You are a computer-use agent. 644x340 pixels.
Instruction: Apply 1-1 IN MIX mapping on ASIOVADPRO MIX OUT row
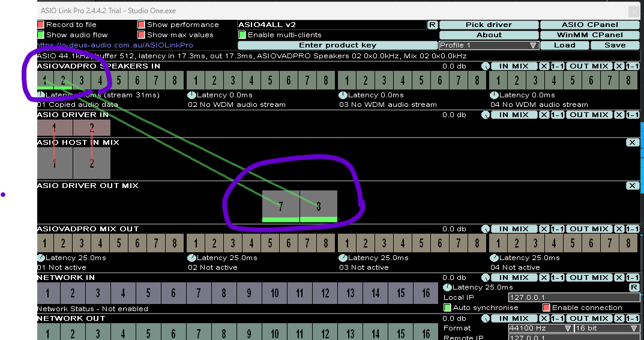(558, 229)
